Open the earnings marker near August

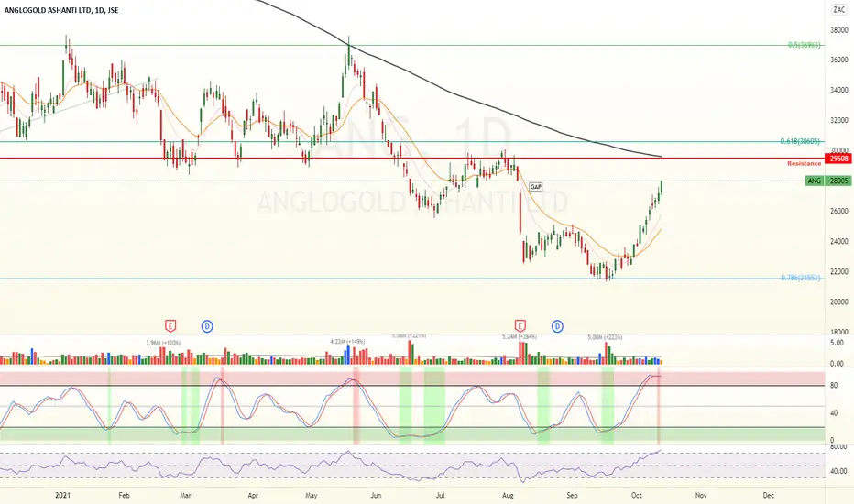point(520,326)
